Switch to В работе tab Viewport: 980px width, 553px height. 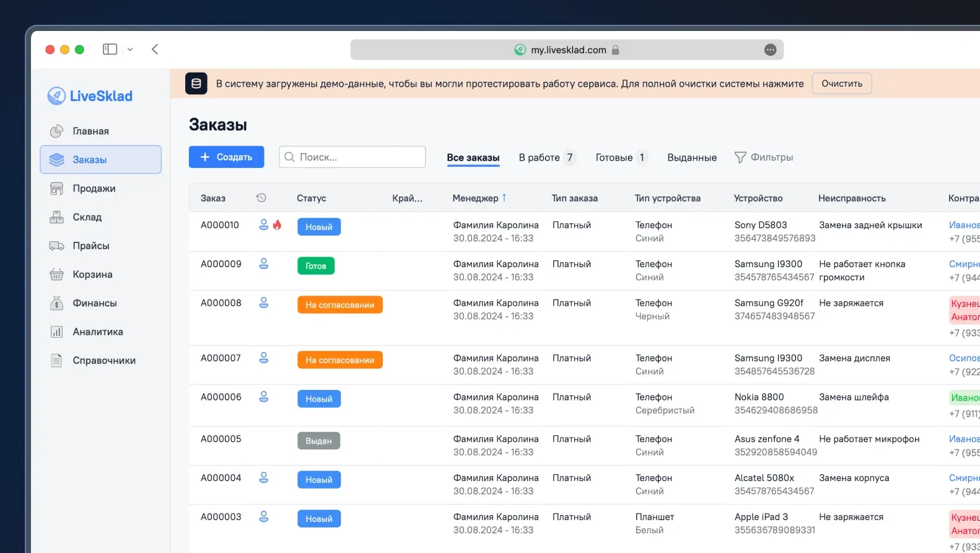[547, 157]
